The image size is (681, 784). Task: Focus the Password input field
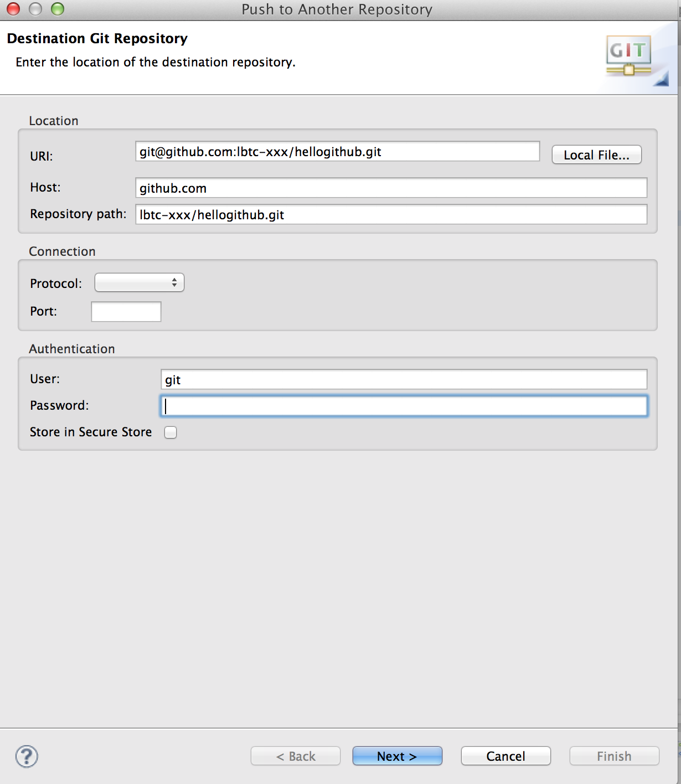coord(404,406)
